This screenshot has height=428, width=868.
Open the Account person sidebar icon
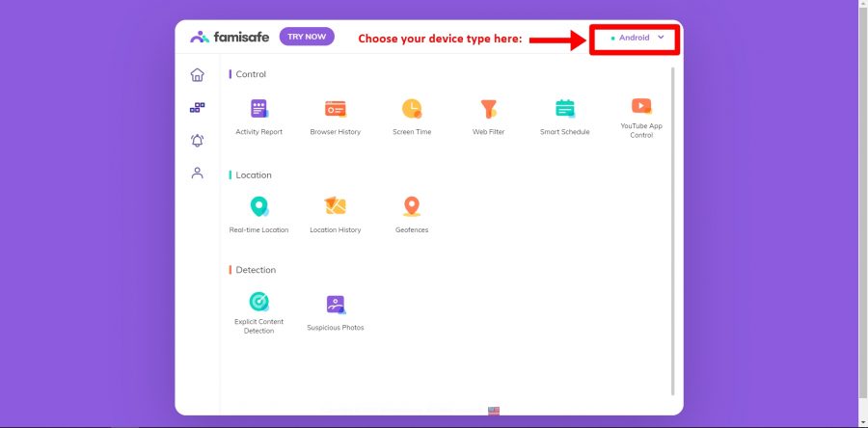pyautogui.click(x=197, y=174)
